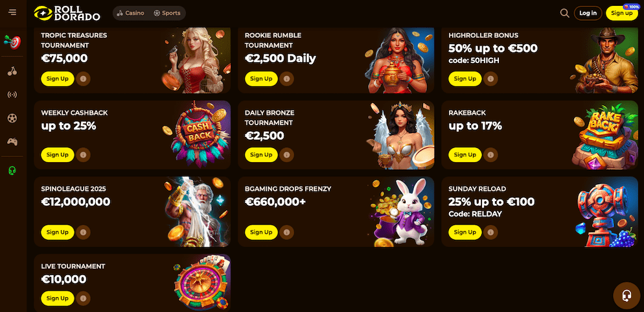Screen dimensions: 644x312
Task: Switch to the Casino tab
Action: click(131, 13)
